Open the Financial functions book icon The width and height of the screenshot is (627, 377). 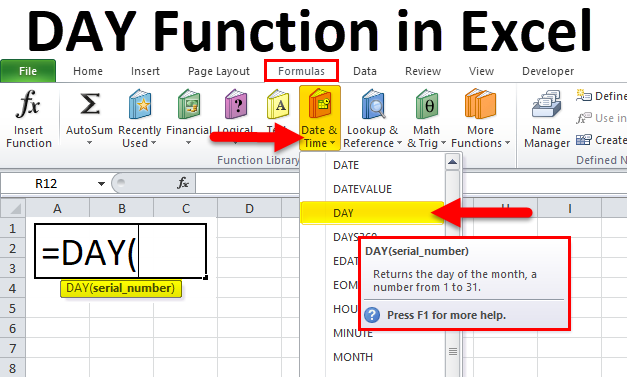click(x=189, y=104)
